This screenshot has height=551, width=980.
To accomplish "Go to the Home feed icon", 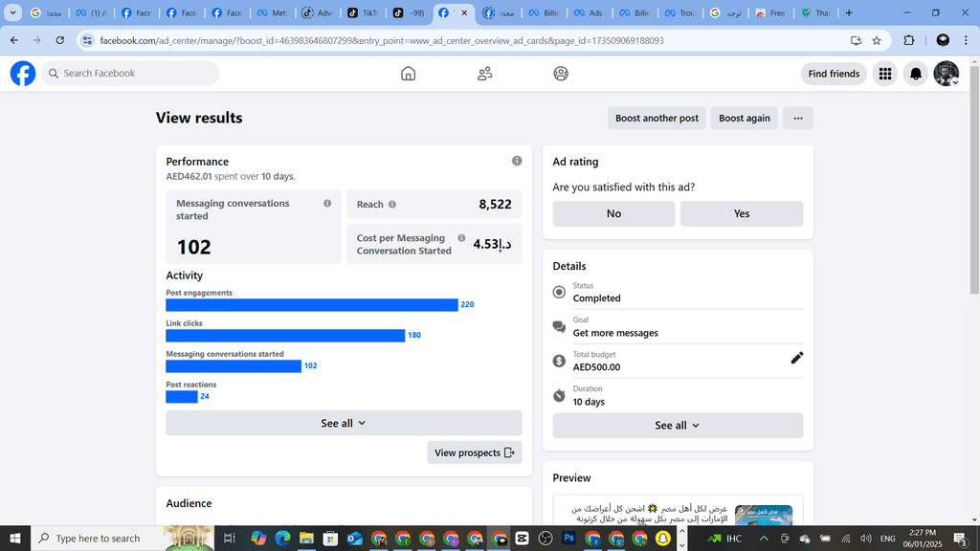I will click(x=408, y=73).
